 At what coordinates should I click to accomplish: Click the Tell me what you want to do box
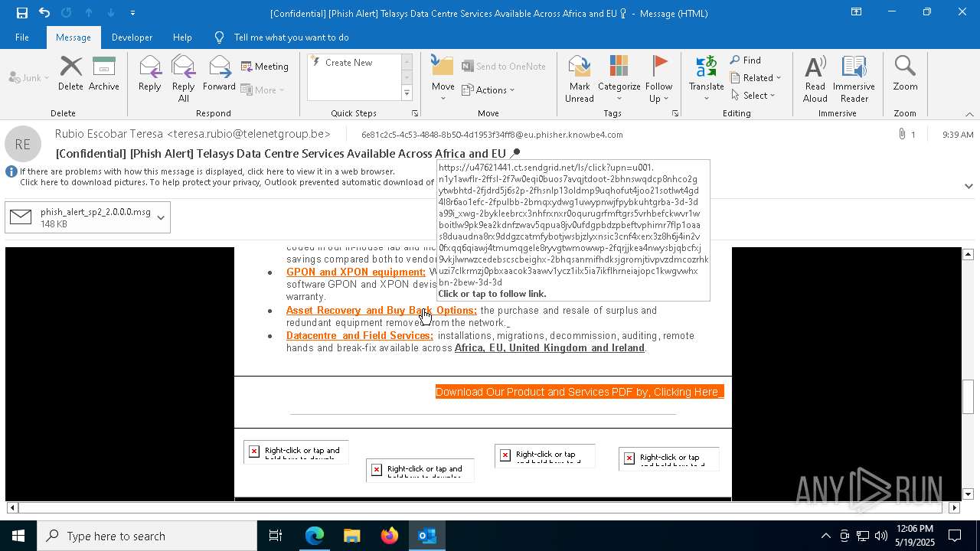(291, 37)
